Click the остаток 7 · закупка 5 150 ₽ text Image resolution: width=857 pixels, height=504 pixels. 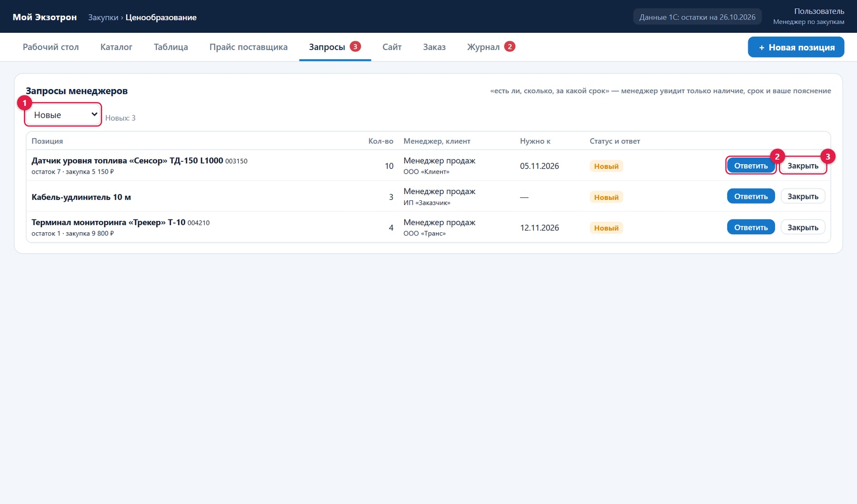point(73,172)
